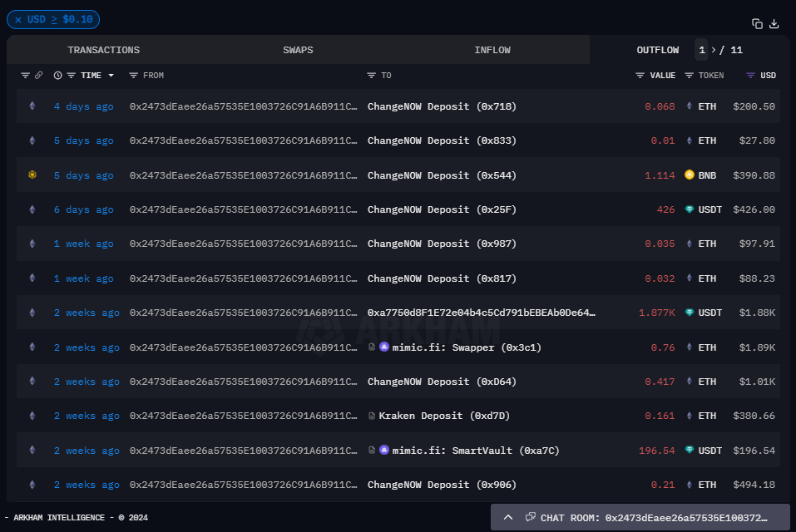Download the transaction list
The width and height of the screenshot is (796, 532).
[x=774, y=24]
